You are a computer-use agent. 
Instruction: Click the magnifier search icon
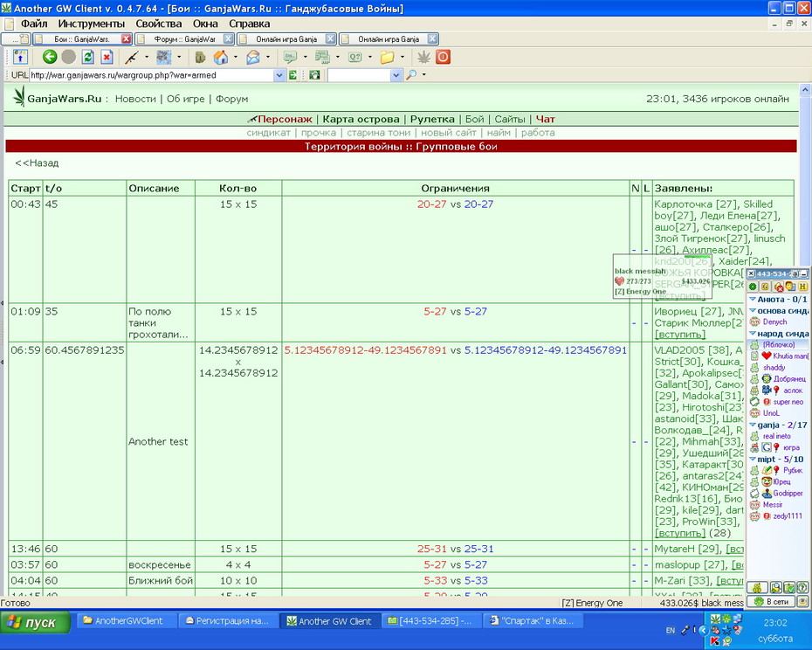(x=411, y=75)
